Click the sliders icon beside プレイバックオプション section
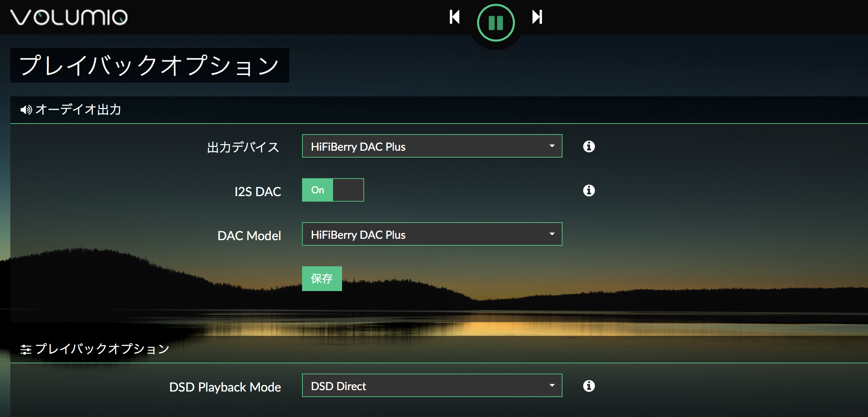Viewport: 868px width, 417px height. (26, 350)
